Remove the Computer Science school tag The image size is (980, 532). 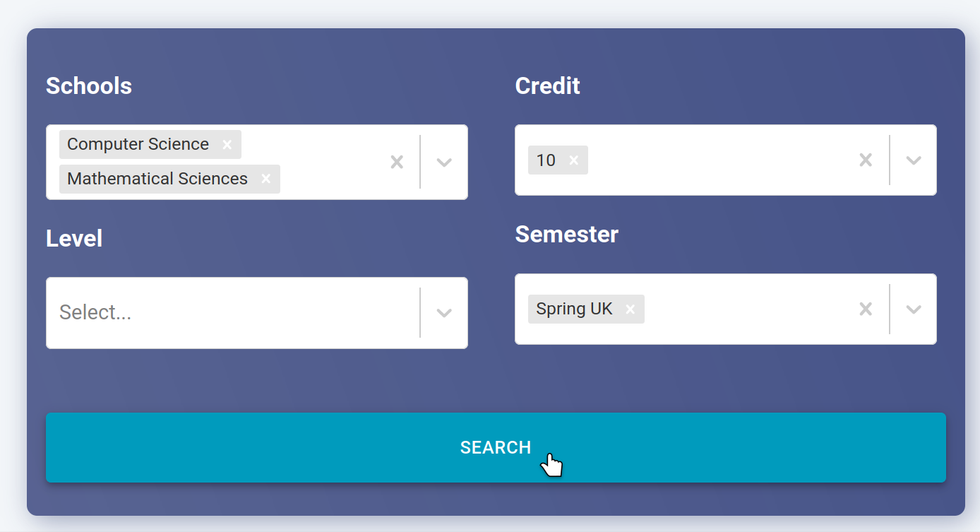point(227,144)
